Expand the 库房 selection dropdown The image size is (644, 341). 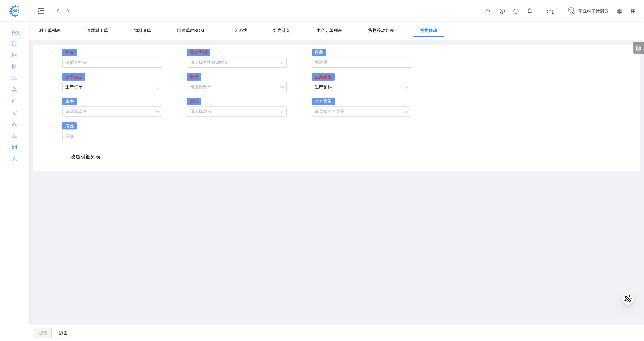pos(112,112)
